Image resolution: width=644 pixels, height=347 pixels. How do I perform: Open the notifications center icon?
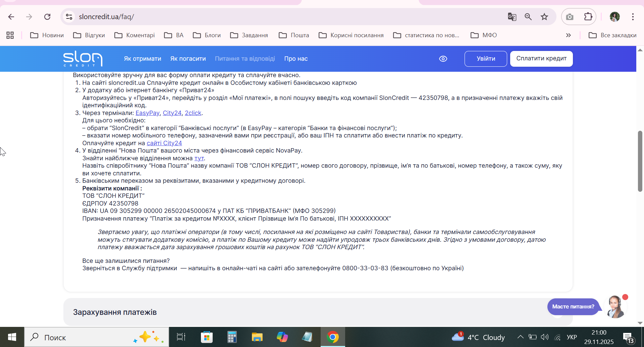628,338
